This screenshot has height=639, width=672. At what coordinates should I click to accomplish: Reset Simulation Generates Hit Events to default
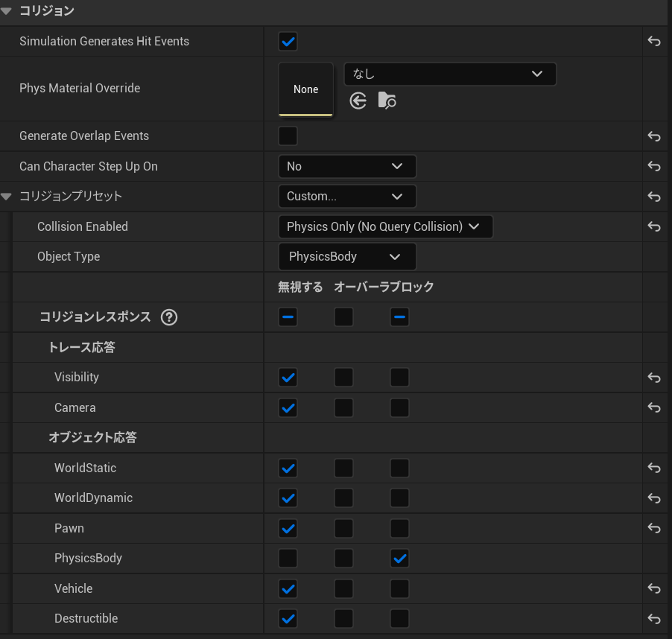click(x=654, y=42)
